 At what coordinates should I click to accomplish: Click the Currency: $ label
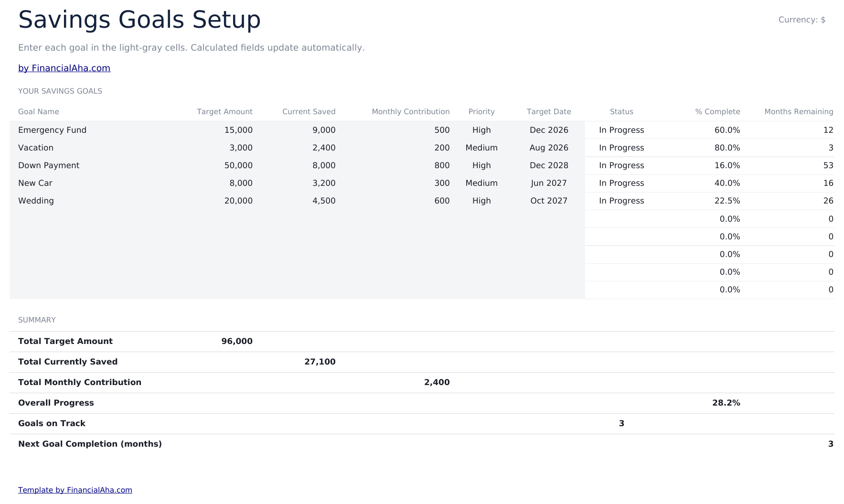click(x=802, y=20)
